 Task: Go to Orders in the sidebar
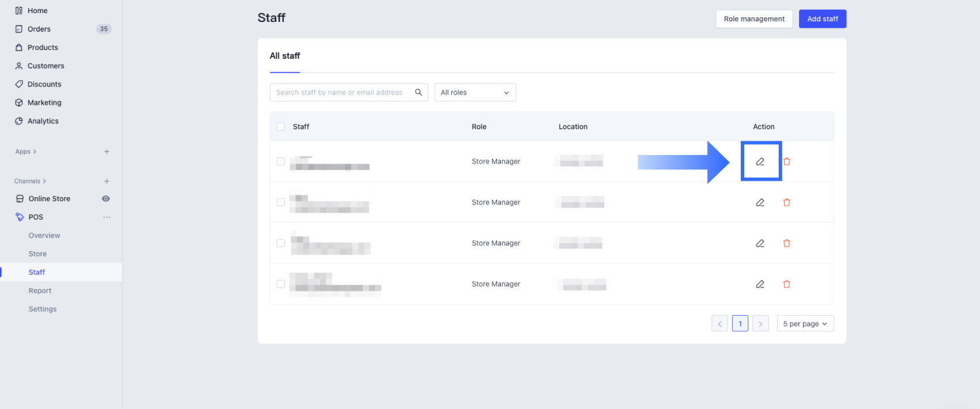point(39,29)
